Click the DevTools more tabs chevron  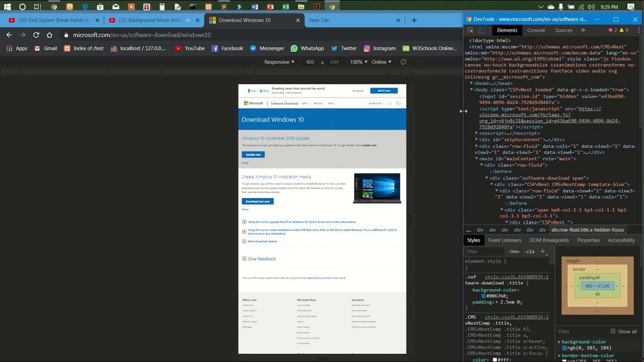click(583, 30)
